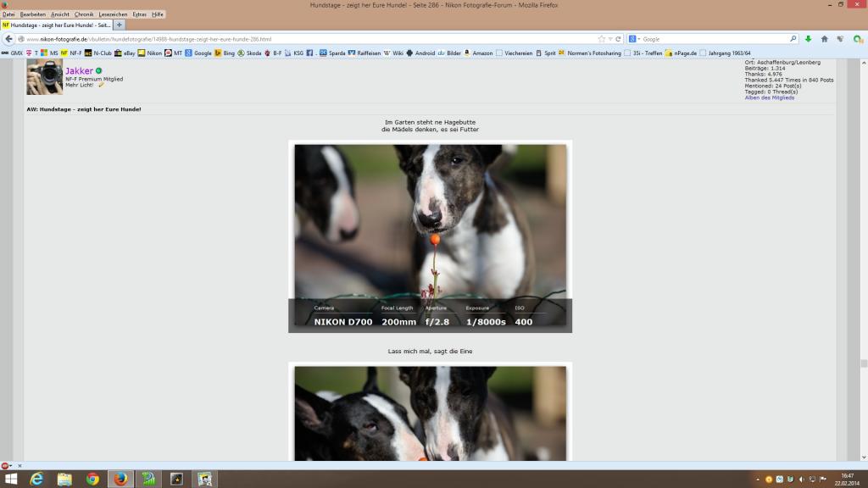Click the back navigation arrow
Screen dimensions: 868x488
click(8, 39)
